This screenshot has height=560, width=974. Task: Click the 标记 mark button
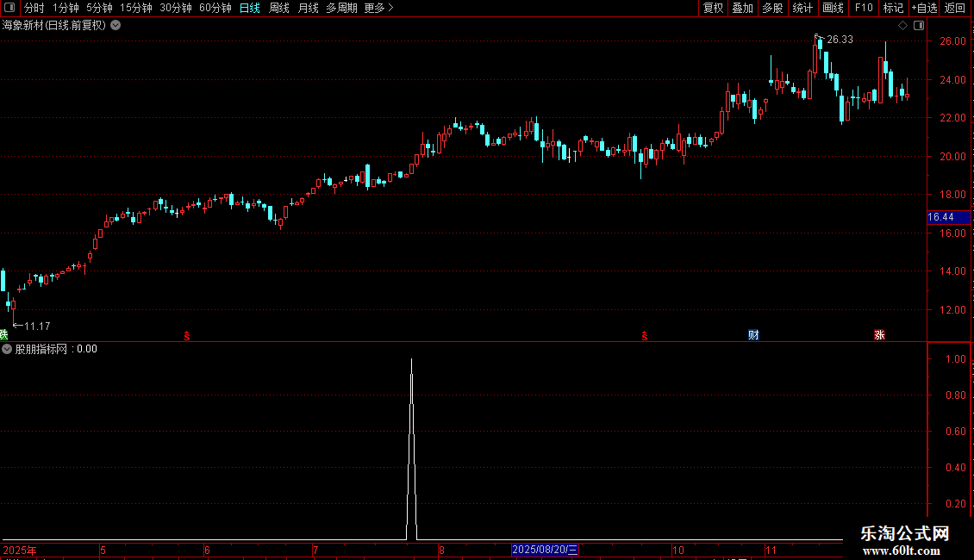(x=893, y=8)
